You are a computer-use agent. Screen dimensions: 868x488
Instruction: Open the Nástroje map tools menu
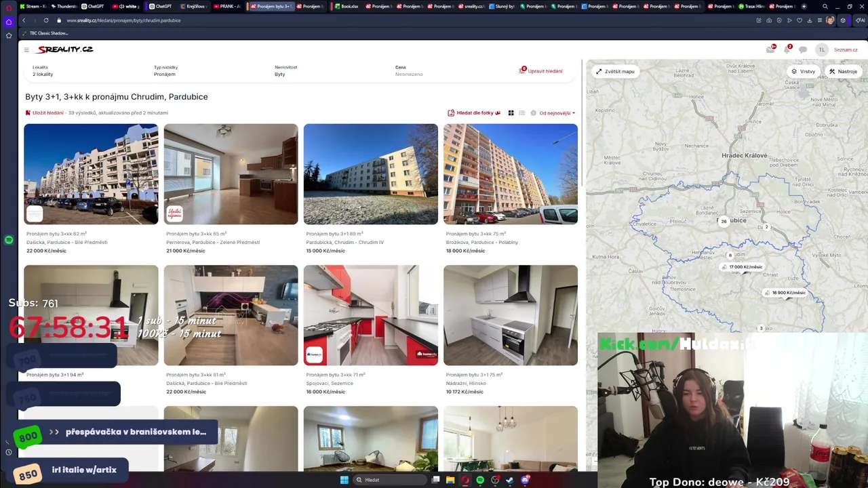click(x=843, y=71)
